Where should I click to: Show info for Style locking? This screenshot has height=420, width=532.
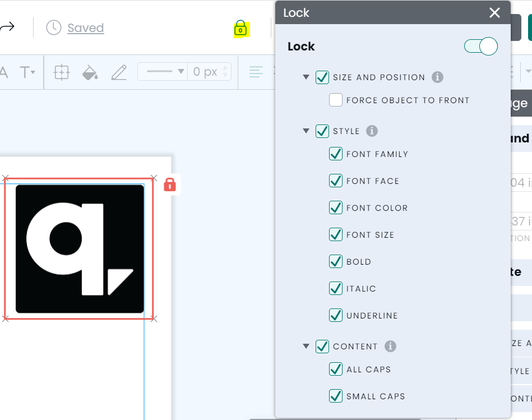tap(372, 131)
